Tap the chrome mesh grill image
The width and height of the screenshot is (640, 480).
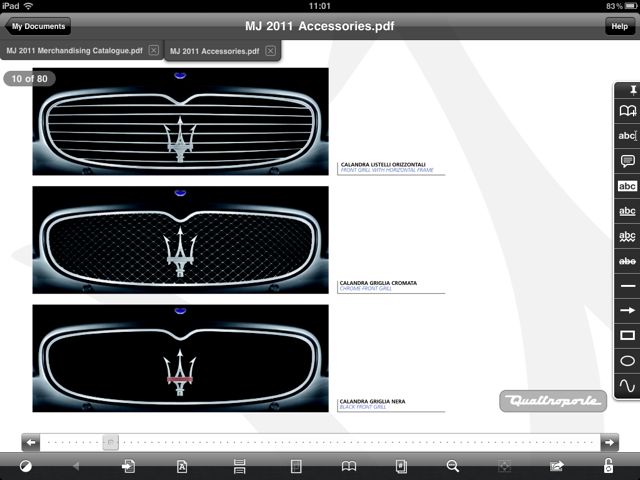[180, 240]
